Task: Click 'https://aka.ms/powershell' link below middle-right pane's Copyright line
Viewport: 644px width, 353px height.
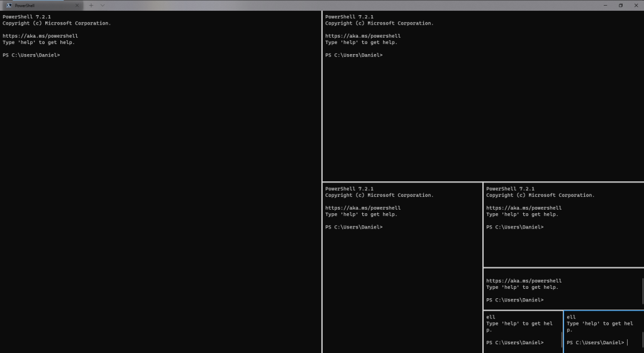Action: click(524, 208)
